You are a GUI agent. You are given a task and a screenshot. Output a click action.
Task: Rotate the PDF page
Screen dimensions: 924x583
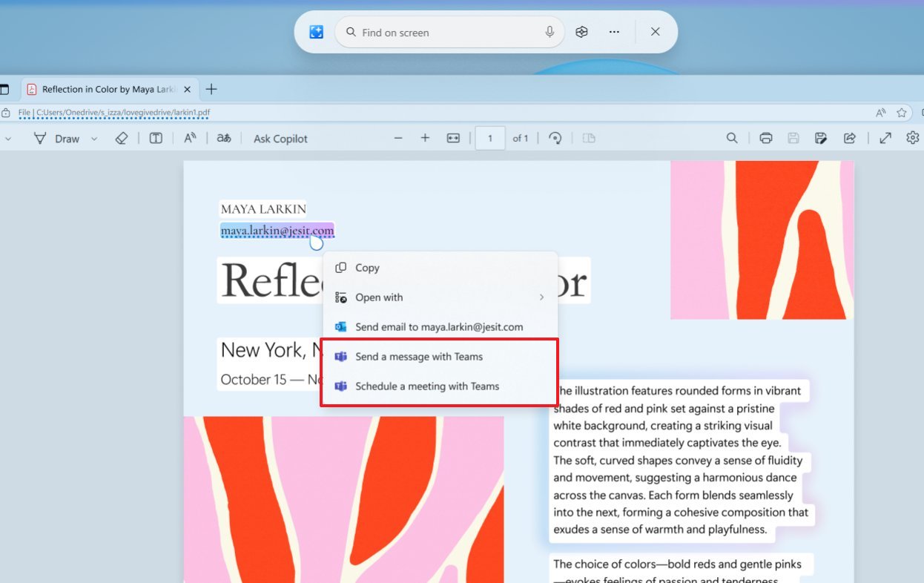(x=555, y=138)
